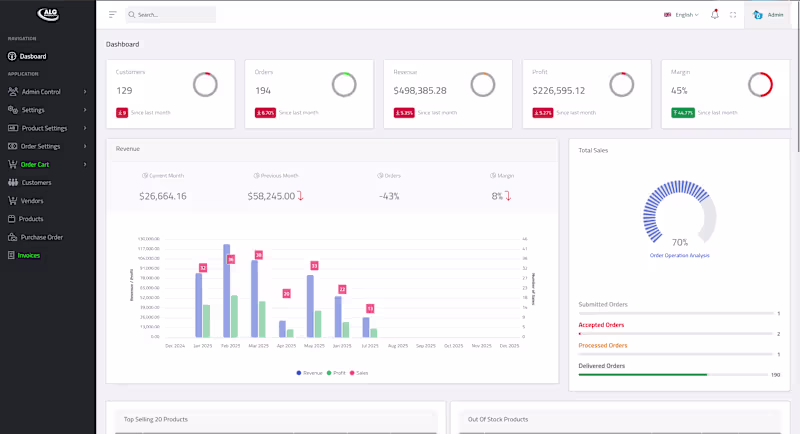Toggle fullscreen mode icon
800x434 pixels.
(733, 15)
